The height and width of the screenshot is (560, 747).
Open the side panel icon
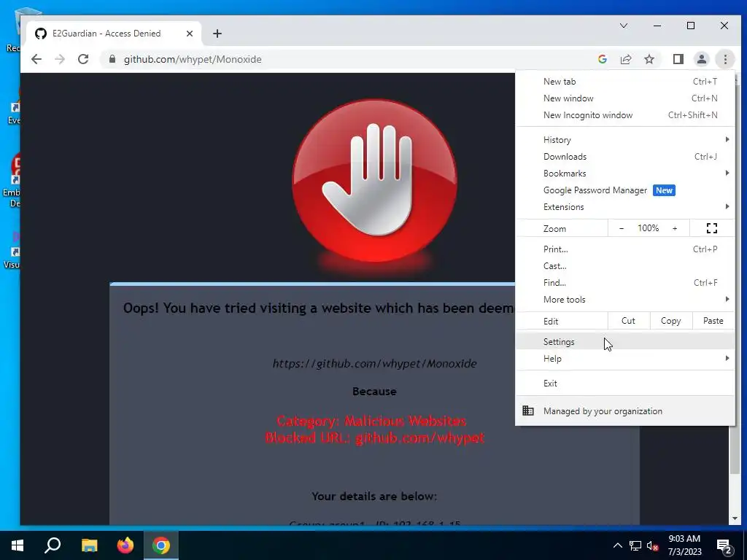pyautogui.click(x=678, y=59)
